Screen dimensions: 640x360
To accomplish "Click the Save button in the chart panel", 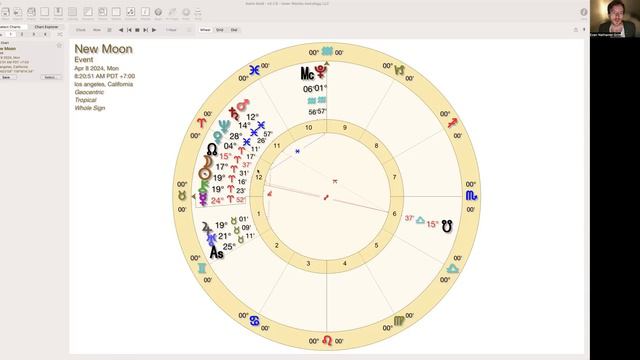I will point(7,77).
